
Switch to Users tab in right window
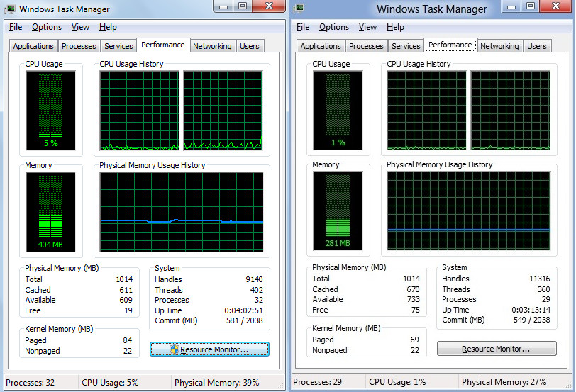pyautogui.click(x=537, y=46)
